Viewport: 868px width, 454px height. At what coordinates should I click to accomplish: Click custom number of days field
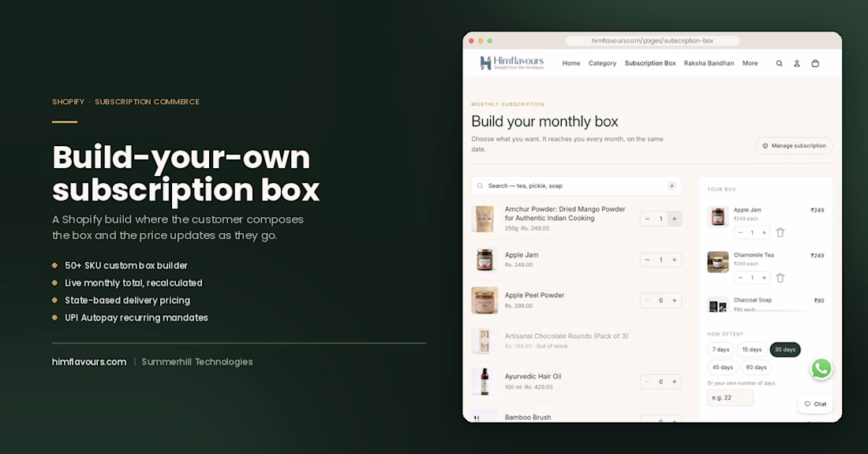click(x=730, y=397)
